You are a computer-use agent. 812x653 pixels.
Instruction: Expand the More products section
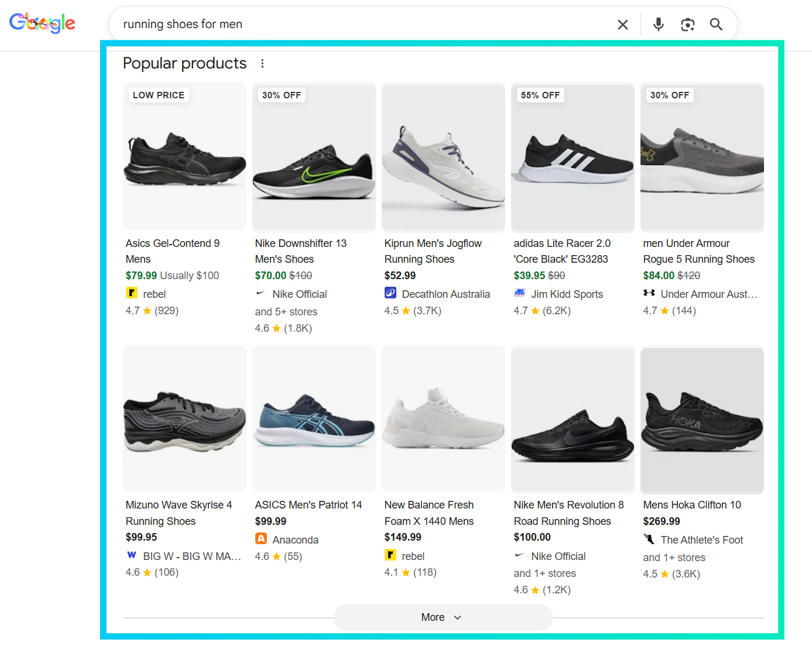(443, 617)
